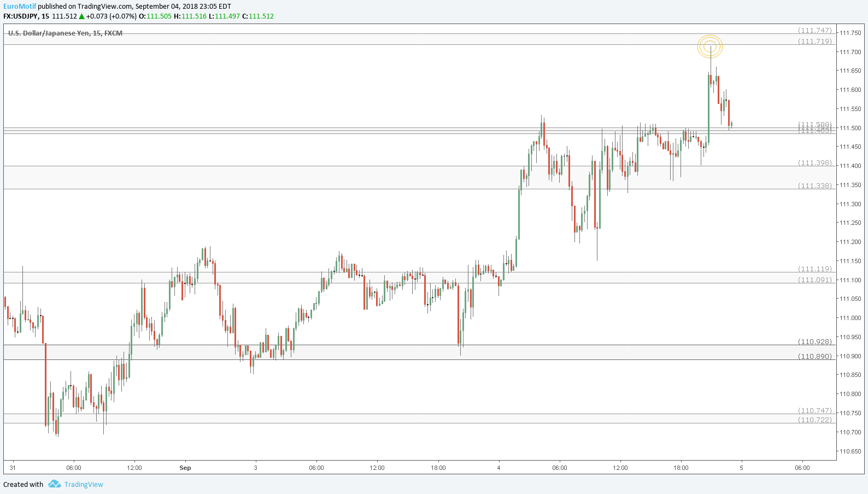Select the 111.119 level label
The height and width of the screenshot is (494, 868).
pyautogui.click(x=814, y=269)
